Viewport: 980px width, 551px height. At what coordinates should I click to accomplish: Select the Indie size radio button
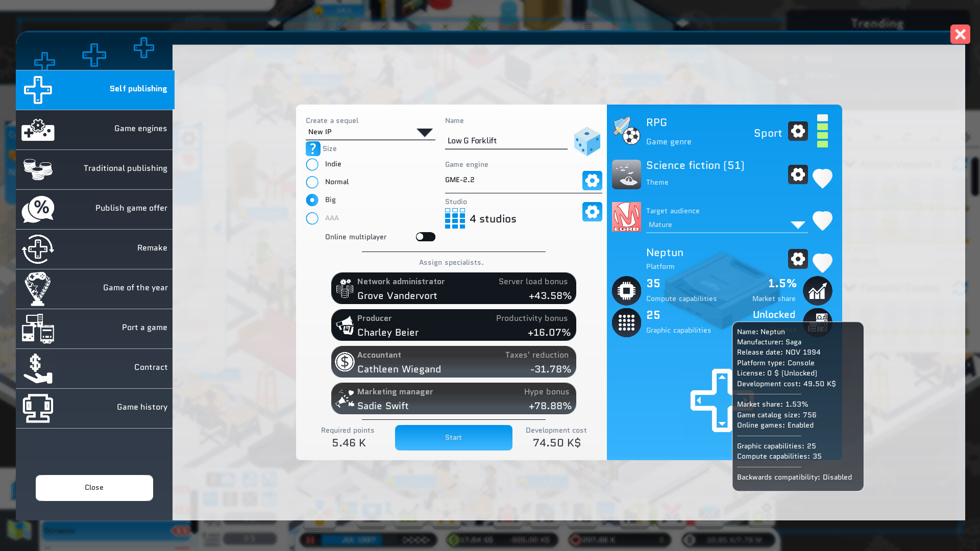click(x=312, y=163)
